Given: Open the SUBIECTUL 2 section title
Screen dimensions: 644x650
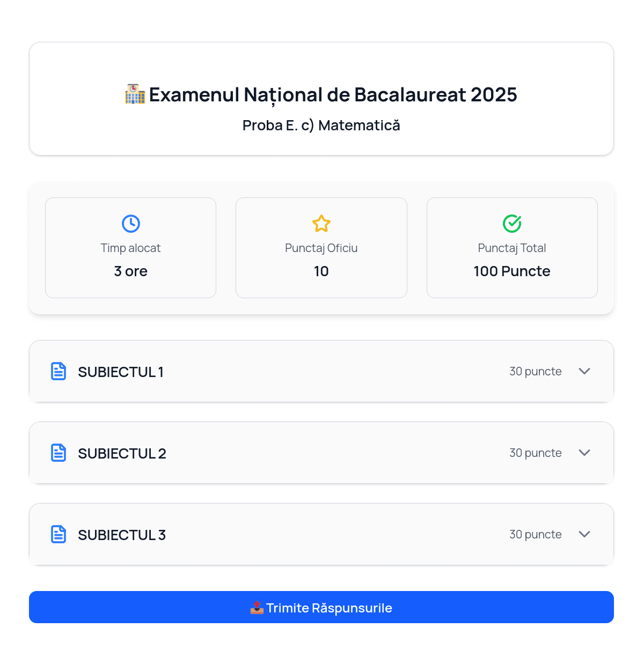Looking at the screenshot, I should coord(122,453).
